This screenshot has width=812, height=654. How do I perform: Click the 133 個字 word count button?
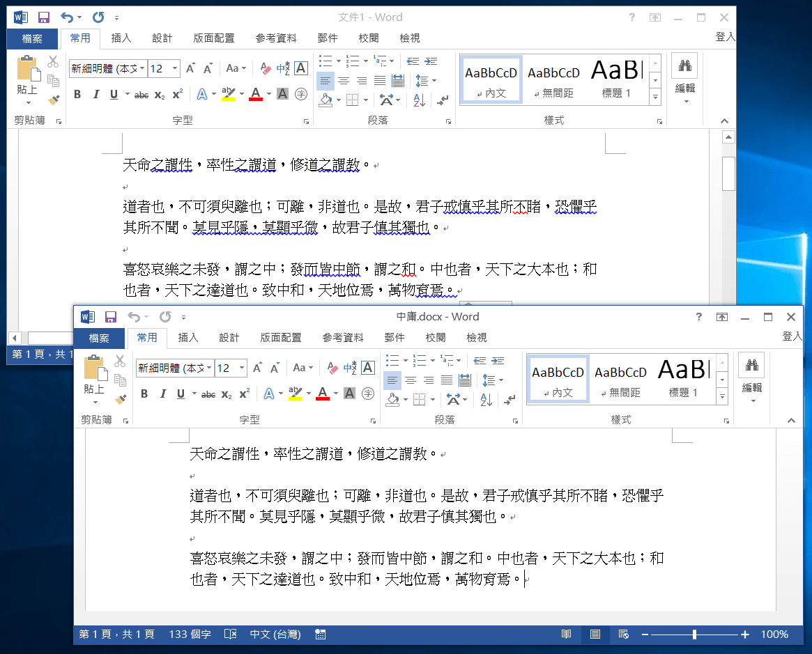pos(190,634)
